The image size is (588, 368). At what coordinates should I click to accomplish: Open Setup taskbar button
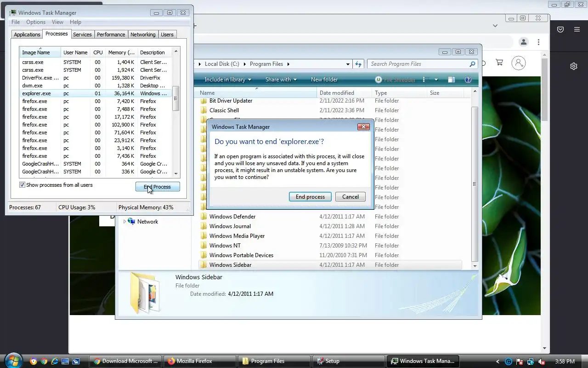pyautogui.click(x=348, y=361)
